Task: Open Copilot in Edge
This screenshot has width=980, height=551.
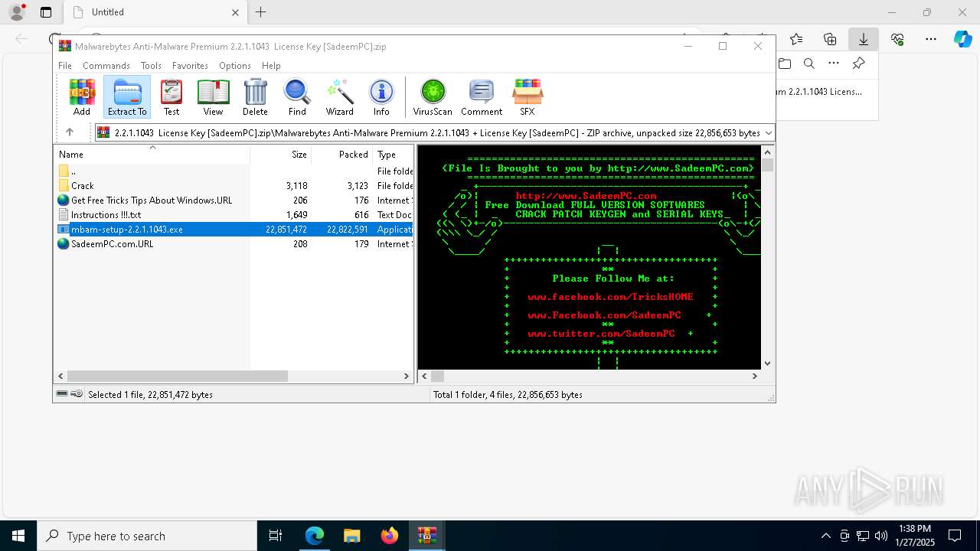Action: click(x=962, y=39)
